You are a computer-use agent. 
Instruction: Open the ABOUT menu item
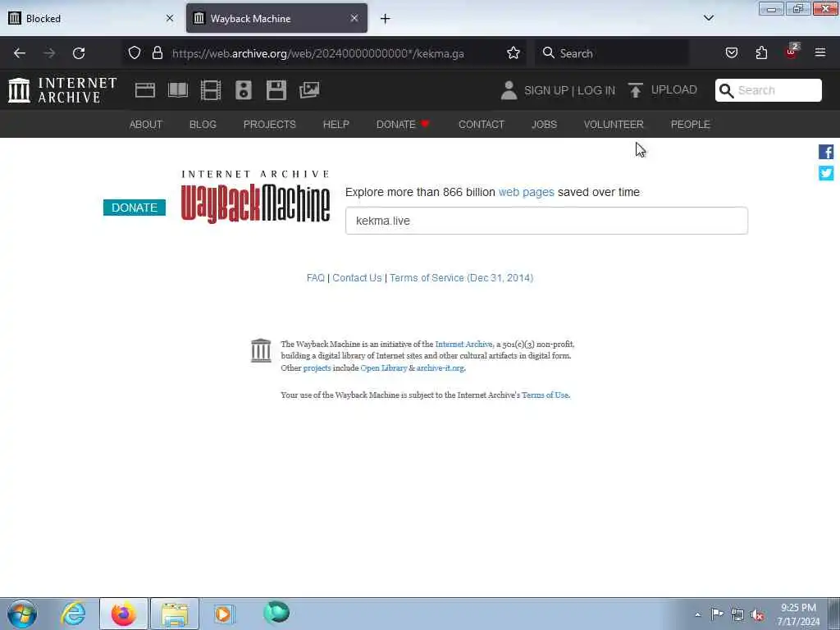pos(146,125)
